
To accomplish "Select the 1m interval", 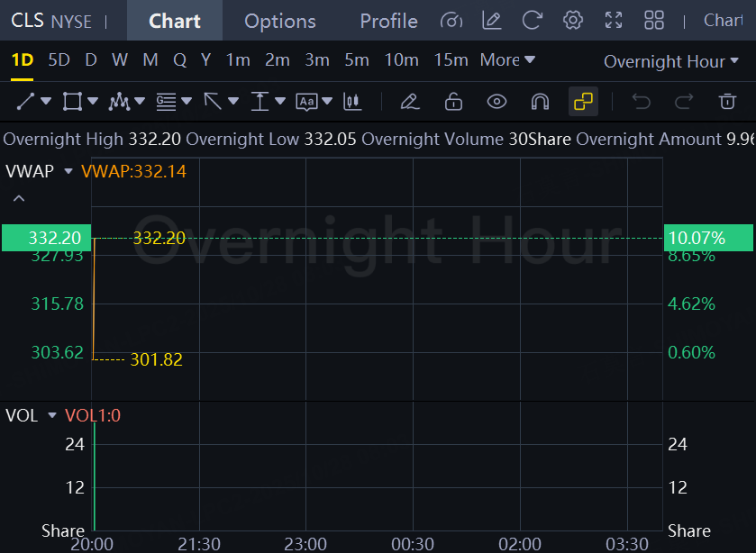I will coord(238,59).
